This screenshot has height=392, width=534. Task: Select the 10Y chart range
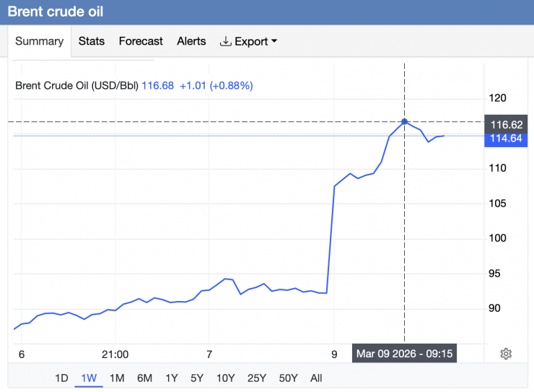(225, 378)
